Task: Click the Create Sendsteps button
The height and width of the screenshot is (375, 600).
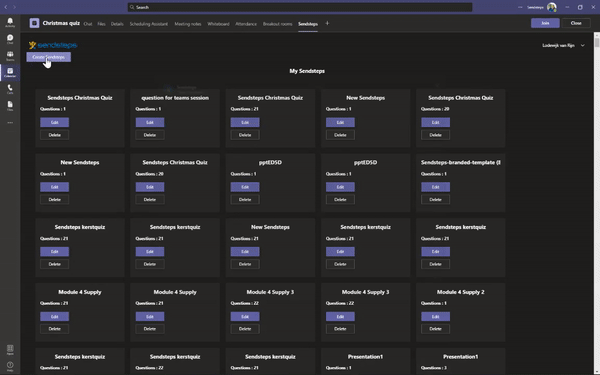Action: [x=49, y=57]
